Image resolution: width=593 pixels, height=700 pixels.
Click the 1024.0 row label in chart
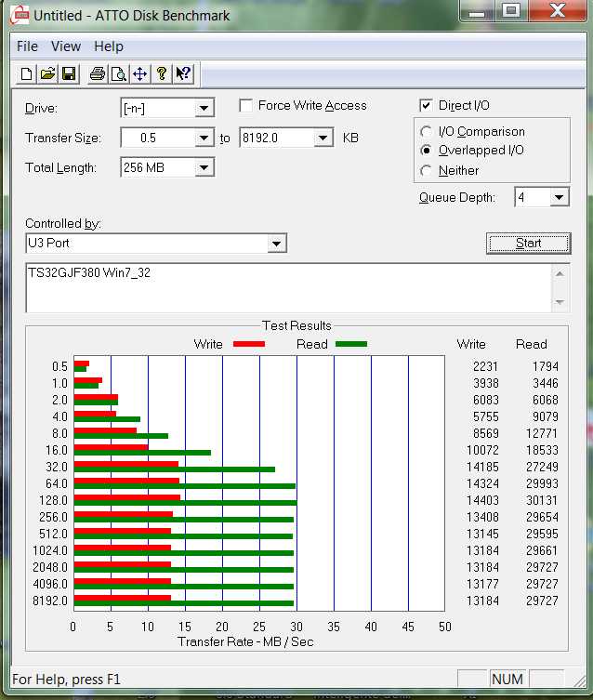50,551
